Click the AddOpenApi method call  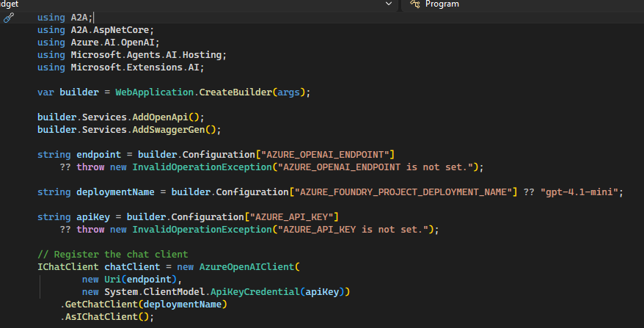point(168,117)
